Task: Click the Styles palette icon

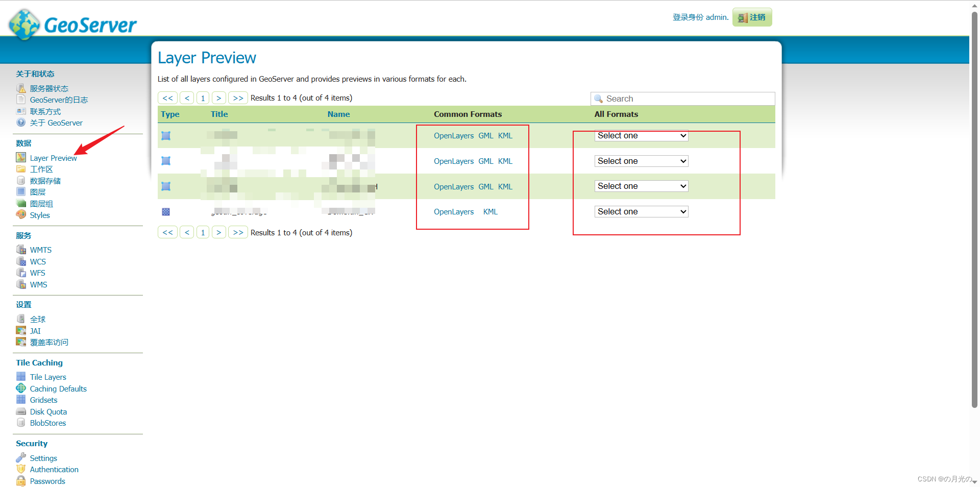Action: (21, 215)
